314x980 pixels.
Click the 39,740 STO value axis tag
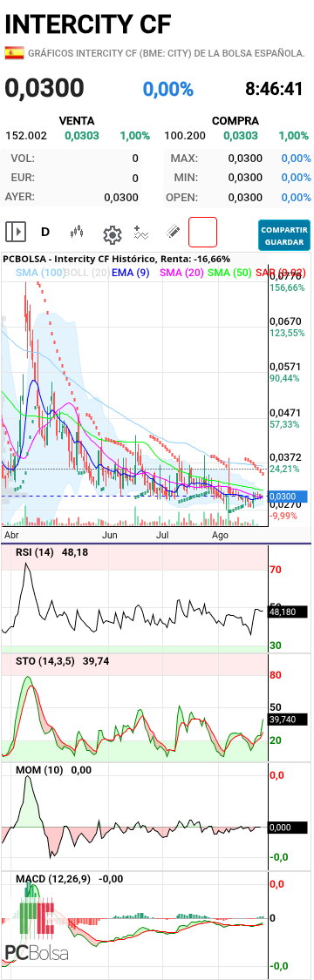coord(289,720)
